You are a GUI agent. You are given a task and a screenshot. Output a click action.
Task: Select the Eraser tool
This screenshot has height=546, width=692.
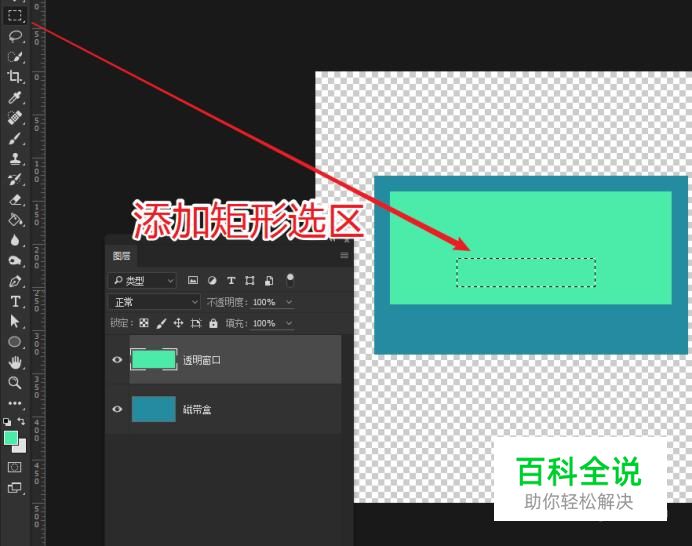click(x=15, y=200)
